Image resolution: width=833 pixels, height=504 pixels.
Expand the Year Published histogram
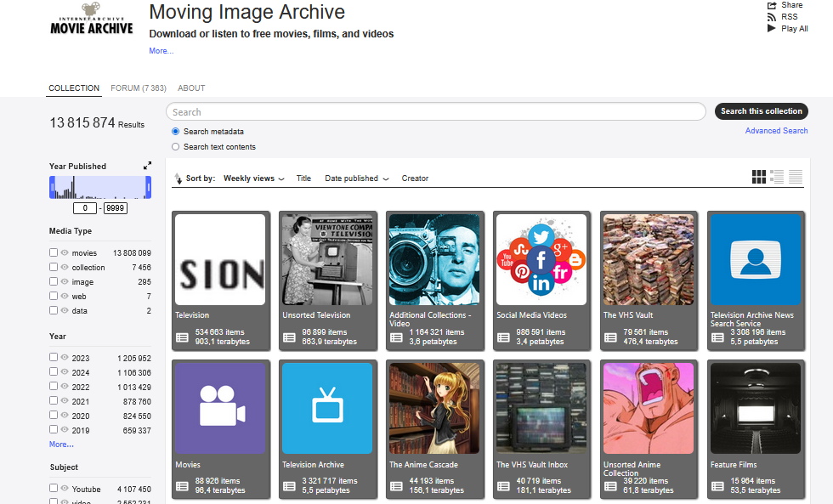pyautogui.click(x=147, y=166)
